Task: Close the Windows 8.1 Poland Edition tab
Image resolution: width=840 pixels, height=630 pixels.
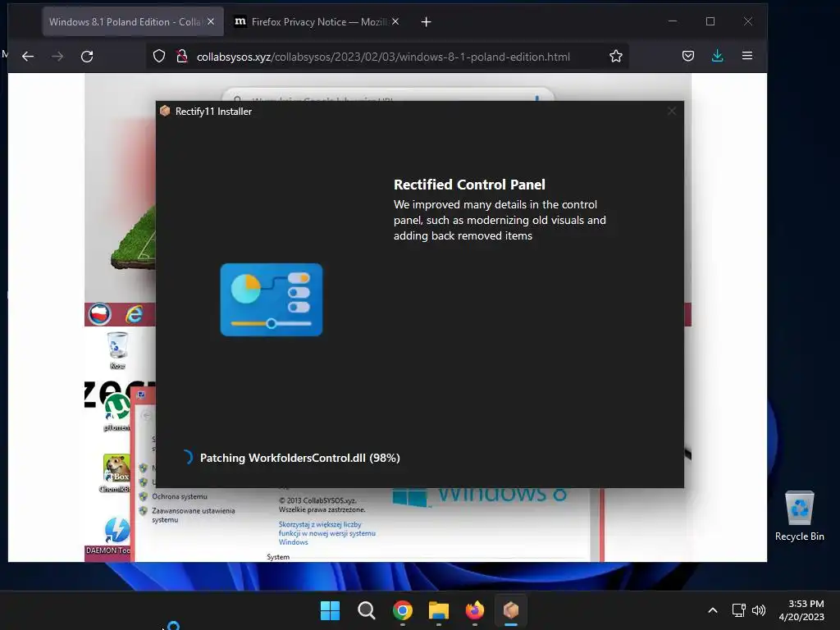Action: coord(211,21)
